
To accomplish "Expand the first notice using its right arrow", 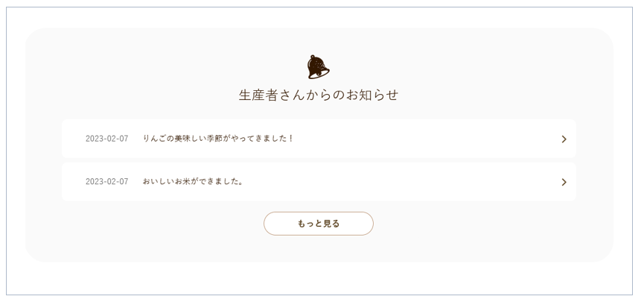I will [x=564, y=139].
